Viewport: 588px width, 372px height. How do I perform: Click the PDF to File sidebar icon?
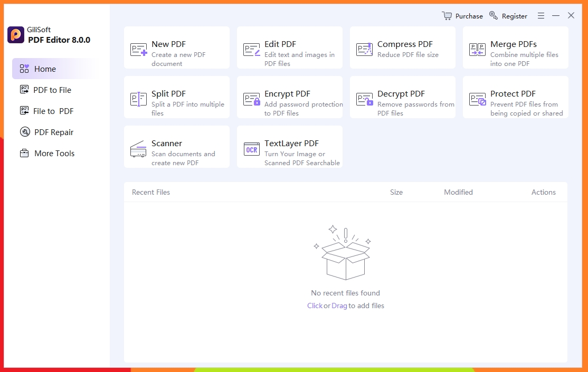tap(24, 90)
